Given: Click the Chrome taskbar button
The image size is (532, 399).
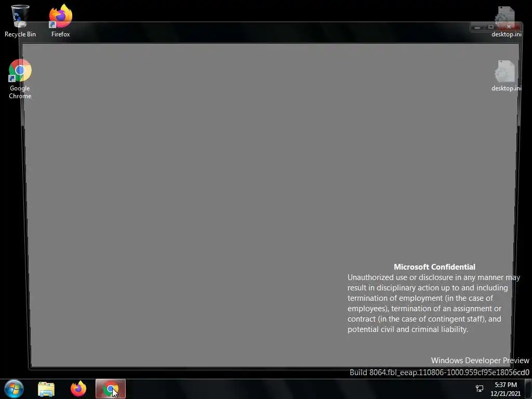Looking at the screenshot, I should (x=111, y=389).
